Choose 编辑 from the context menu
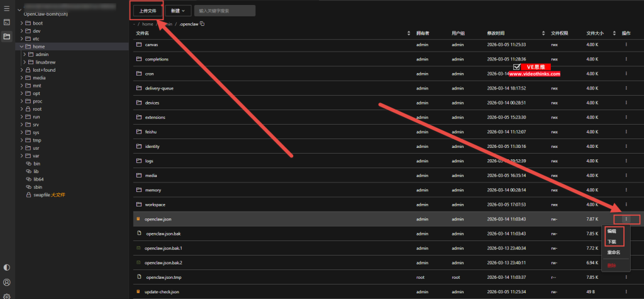 [611, 231]
